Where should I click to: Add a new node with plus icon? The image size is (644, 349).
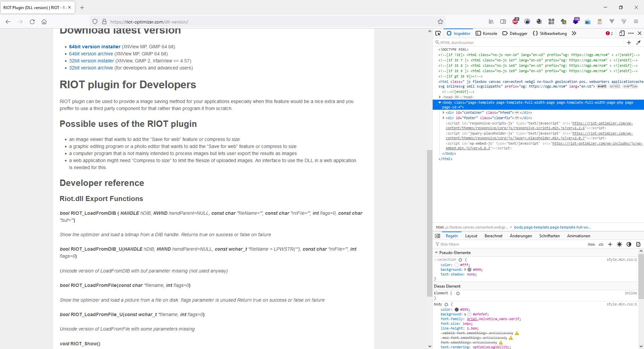click(629, 43)
